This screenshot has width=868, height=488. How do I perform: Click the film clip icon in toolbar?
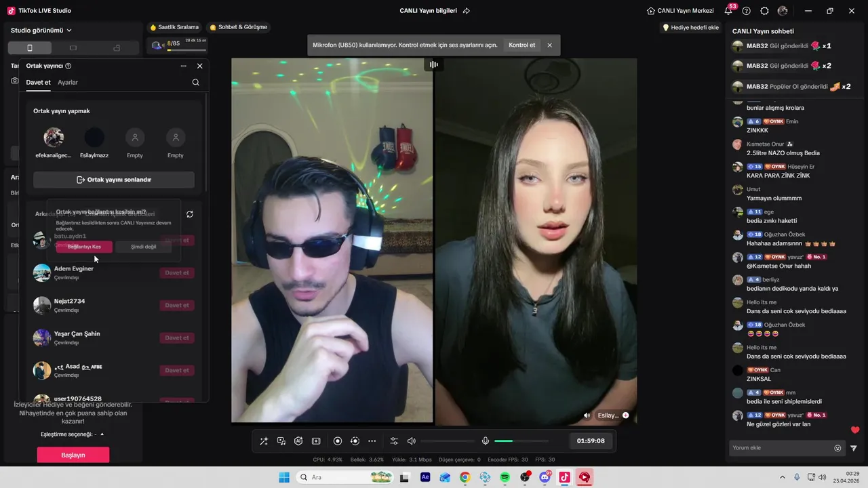(x=316, y=441)
